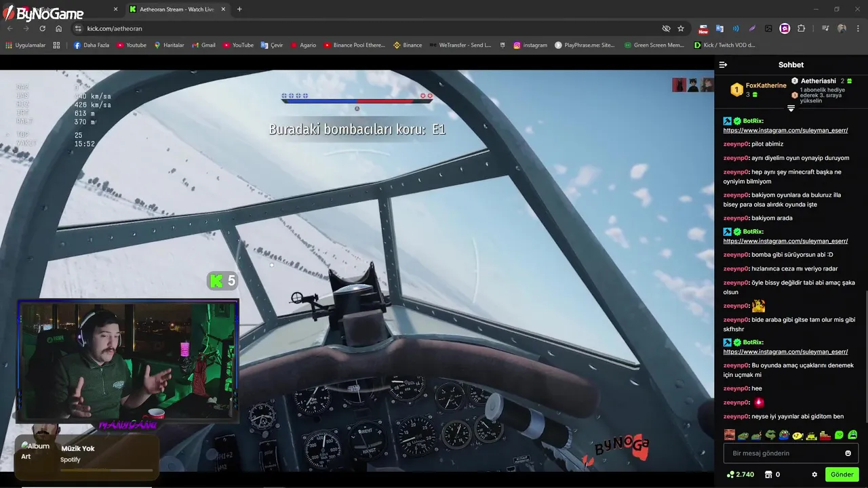Open the Çevir translate bookmark
The image size is (868, 488).
(272, 45)
